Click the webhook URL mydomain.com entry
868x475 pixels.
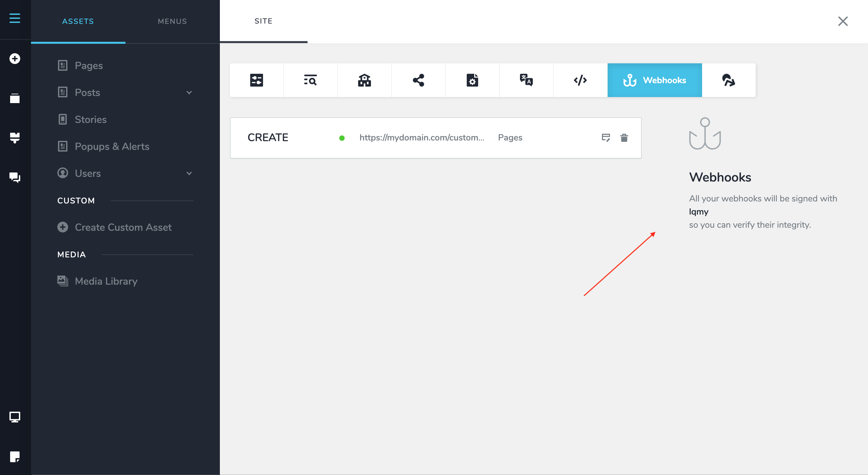point(422,138)
